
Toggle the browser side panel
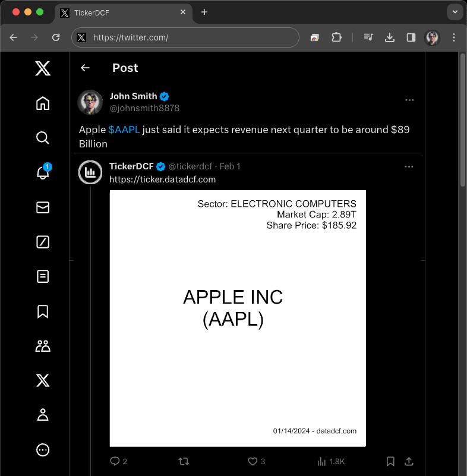pos(411,37)
